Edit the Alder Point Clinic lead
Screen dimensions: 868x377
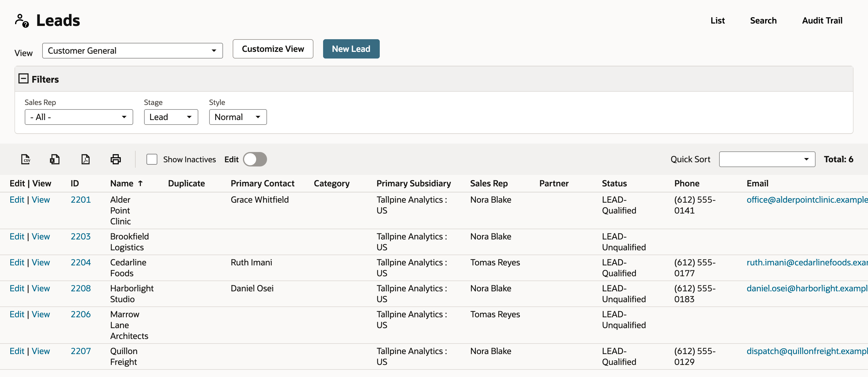click(x=17, y=200)
